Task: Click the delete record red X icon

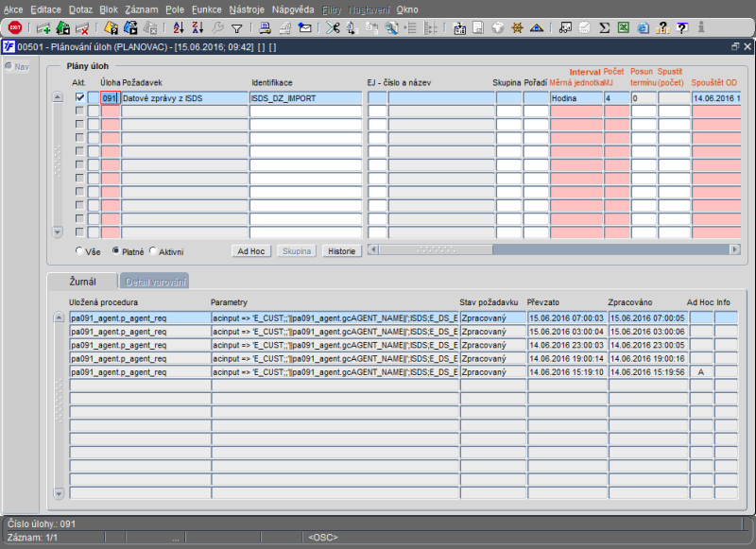Action: point(82,28)
